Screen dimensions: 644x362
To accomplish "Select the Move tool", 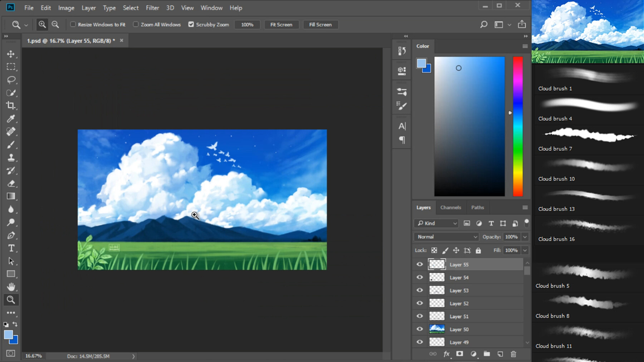I will click(x=11, y=54).
